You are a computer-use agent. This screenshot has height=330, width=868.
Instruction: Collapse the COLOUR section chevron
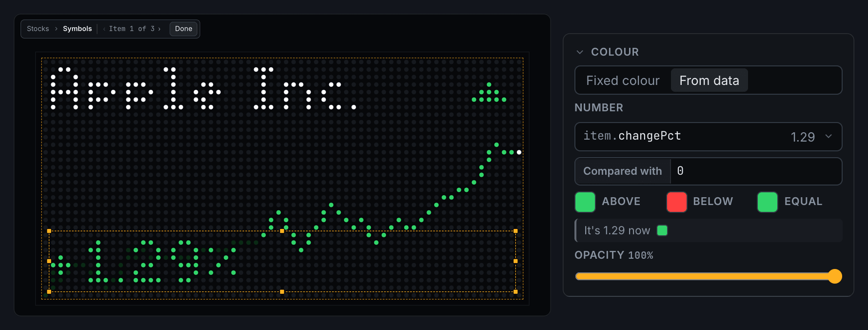[580, 52]
